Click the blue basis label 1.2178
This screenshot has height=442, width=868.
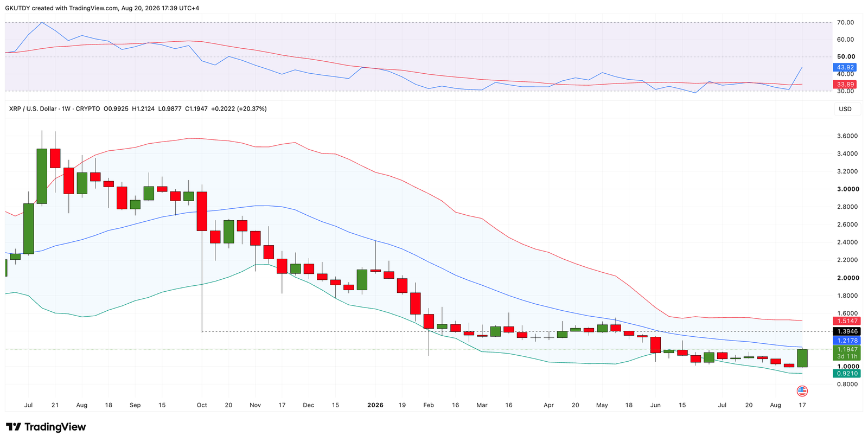click(x=847, y=341)
